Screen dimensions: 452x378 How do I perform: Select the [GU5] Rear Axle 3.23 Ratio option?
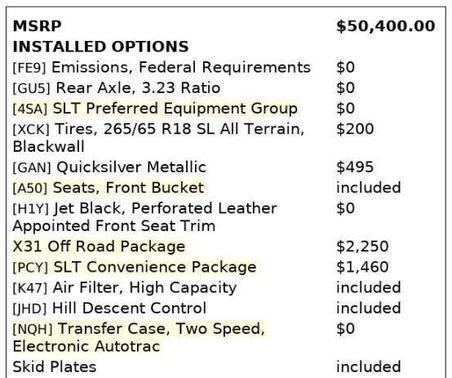[116, 88]
